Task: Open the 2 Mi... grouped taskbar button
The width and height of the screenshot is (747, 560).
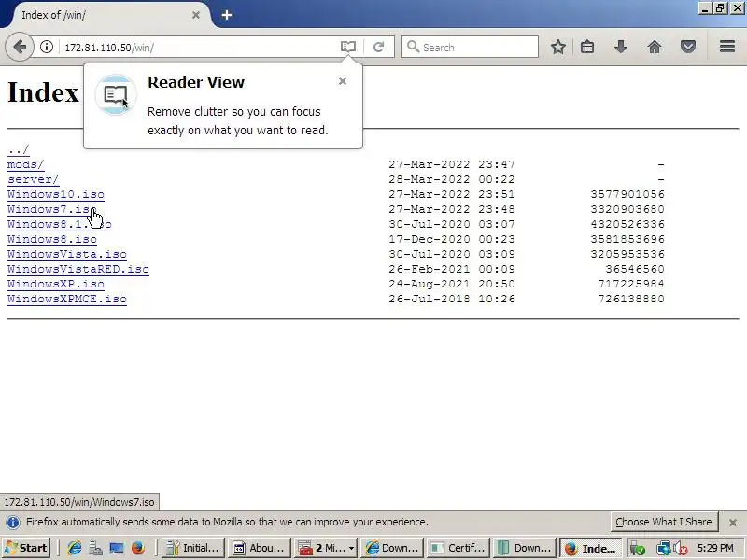Action: 325,548
